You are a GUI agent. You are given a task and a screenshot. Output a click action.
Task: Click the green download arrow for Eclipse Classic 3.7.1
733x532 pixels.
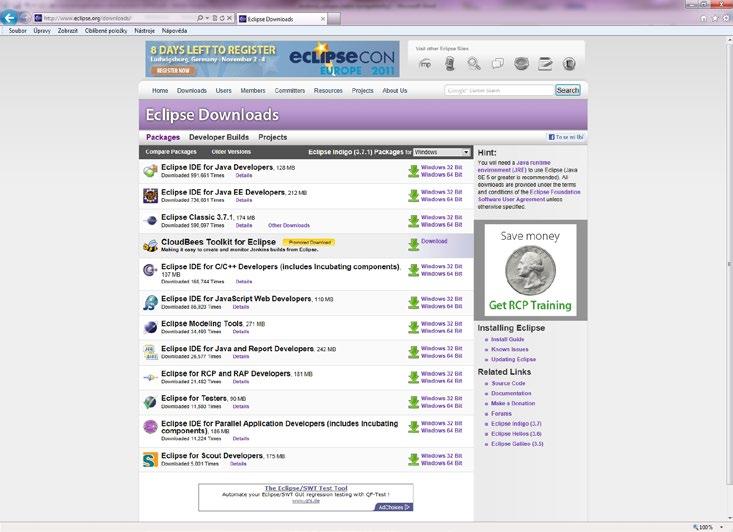tap(413, 221)
